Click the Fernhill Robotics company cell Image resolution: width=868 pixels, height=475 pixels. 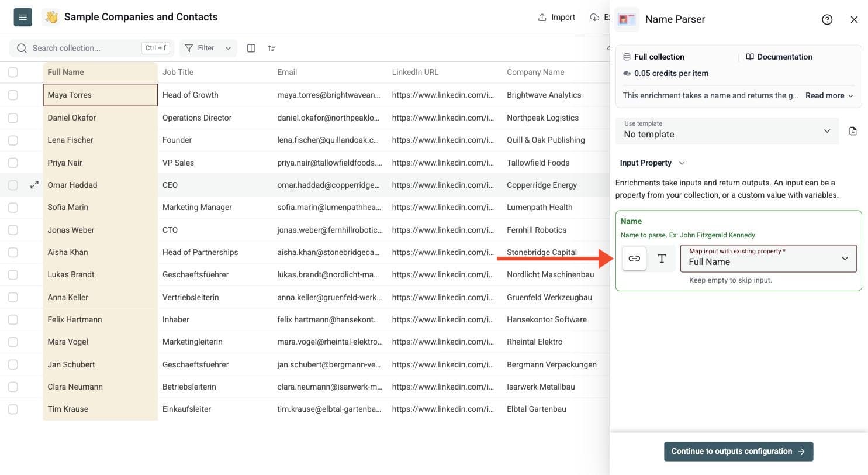click(x=555, y=230)
